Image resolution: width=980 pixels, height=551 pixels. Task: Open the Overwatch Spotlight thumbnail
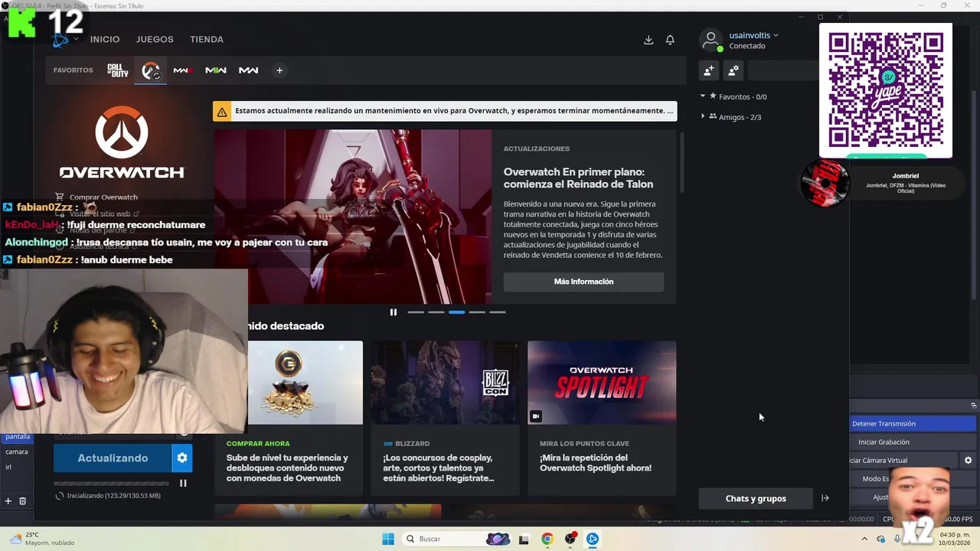point(602,383)
